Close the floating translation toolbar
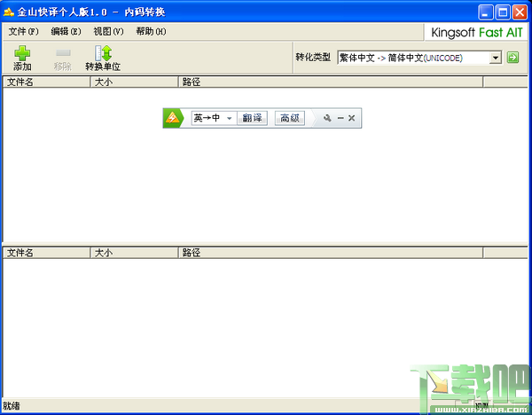This screenshot has height=415, width=532. pos(351,118)
